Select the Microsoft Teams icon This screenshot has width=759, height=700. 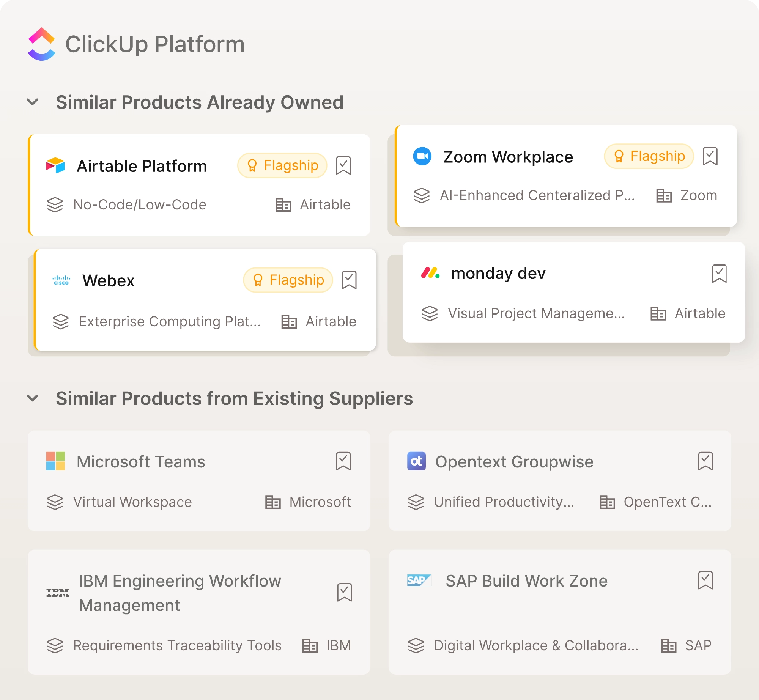[x=55, y=461]
